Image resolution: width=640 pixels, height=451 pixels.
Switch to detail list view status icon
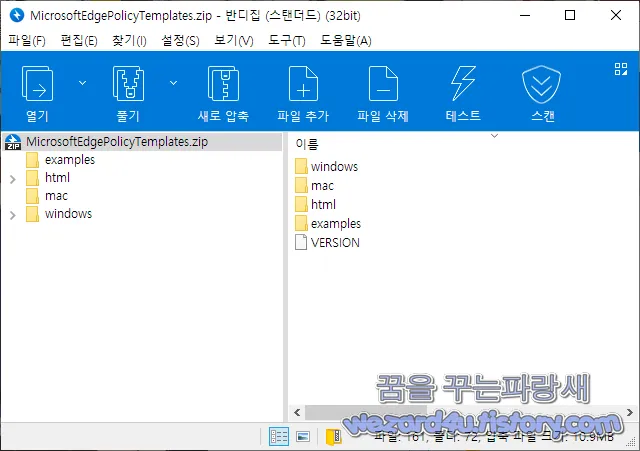coord(279,436)
